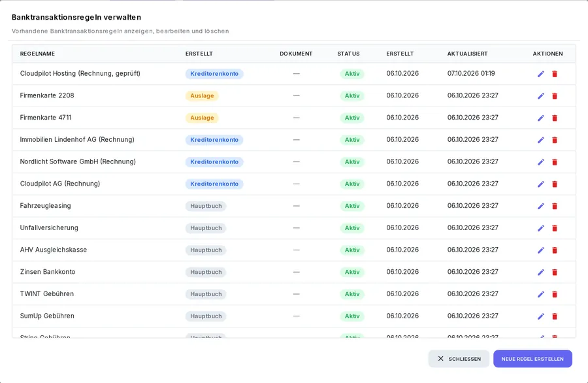Edit the Nordlicht Software GmbH rule

[x=541, y=162]
